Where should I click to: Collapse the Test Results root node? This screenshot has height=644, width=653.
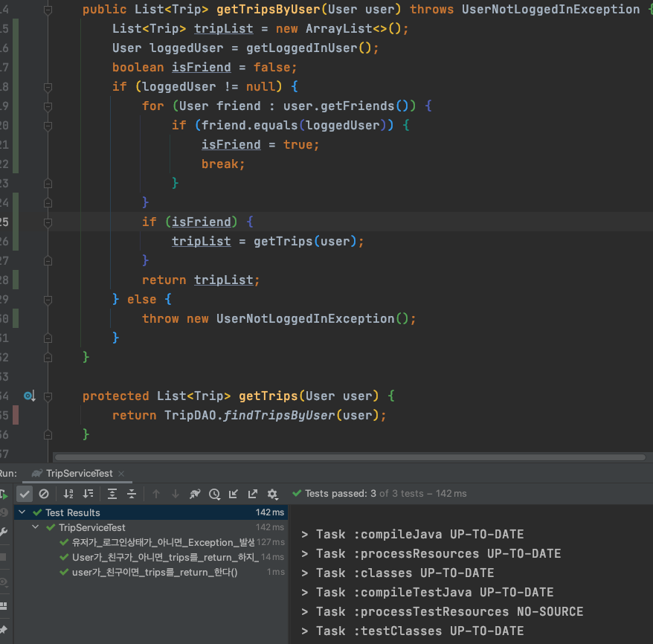point(22,512)
